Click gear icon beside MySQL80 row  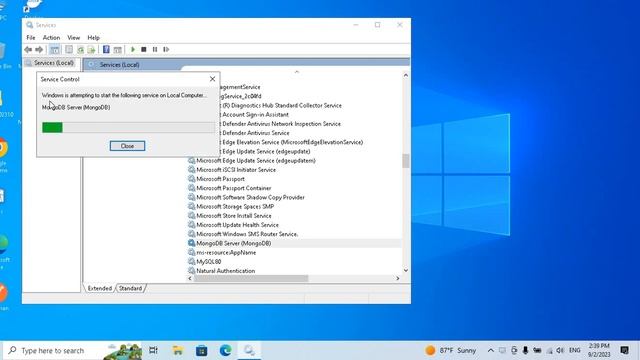pos(191,261)
